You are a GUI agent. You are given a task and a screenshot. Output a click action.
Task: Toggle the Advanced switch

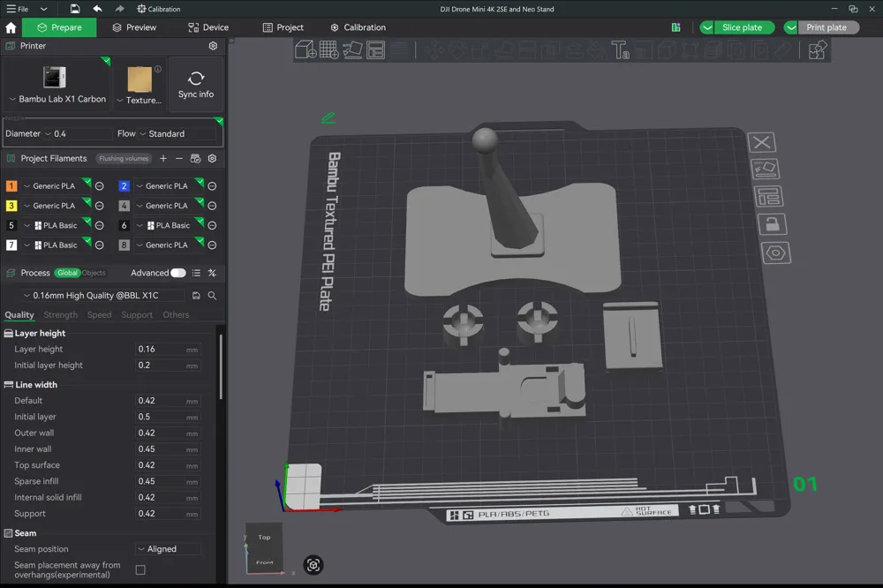click(x=178, y=273)
